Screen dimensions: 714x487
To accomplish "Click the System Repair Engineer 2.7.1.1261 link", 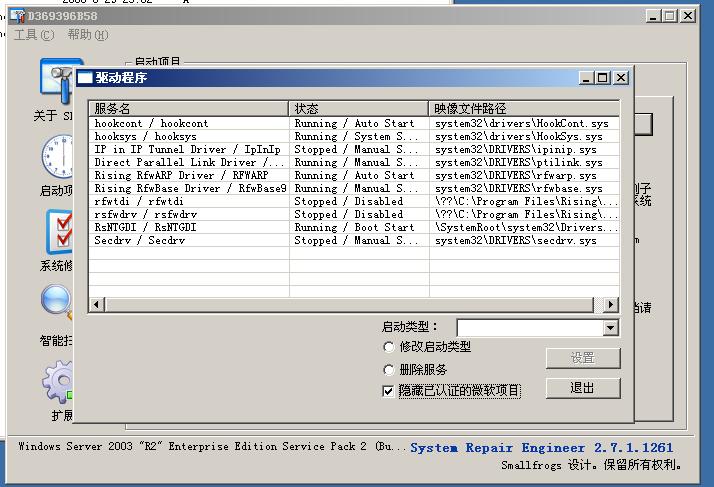I will click(541, 448).
